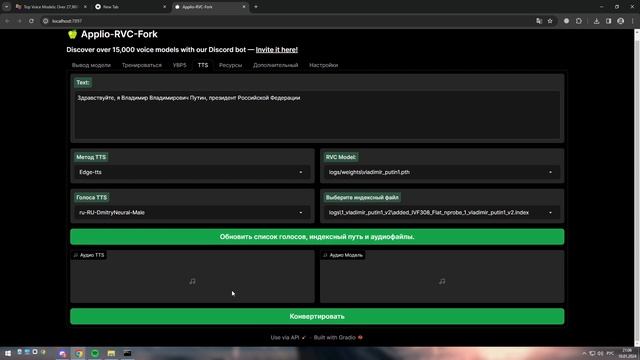Open Дополнительный tab
Screen dimensions: 640x360
tap(276, 65)
